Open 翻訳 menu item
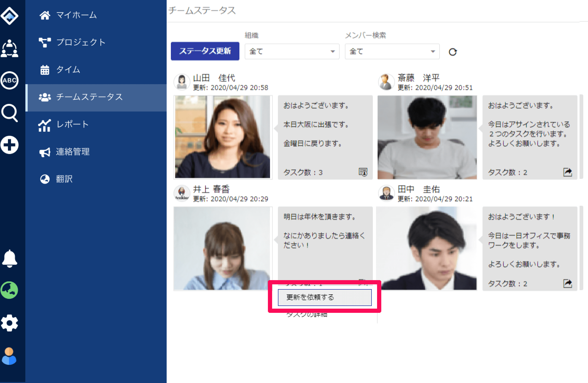 [x=96, y=179]
